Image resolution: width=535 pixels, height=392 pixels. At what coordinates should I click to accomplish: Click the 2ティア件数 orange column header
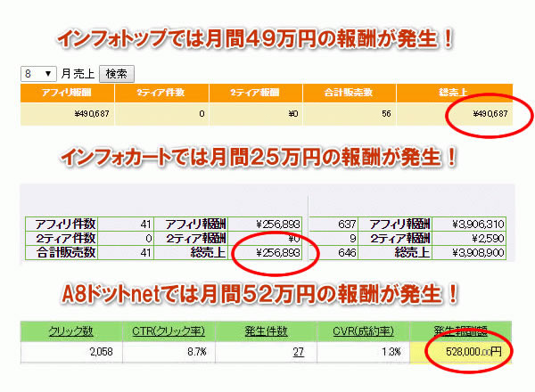pyautogui.click(x=161, y=93)
